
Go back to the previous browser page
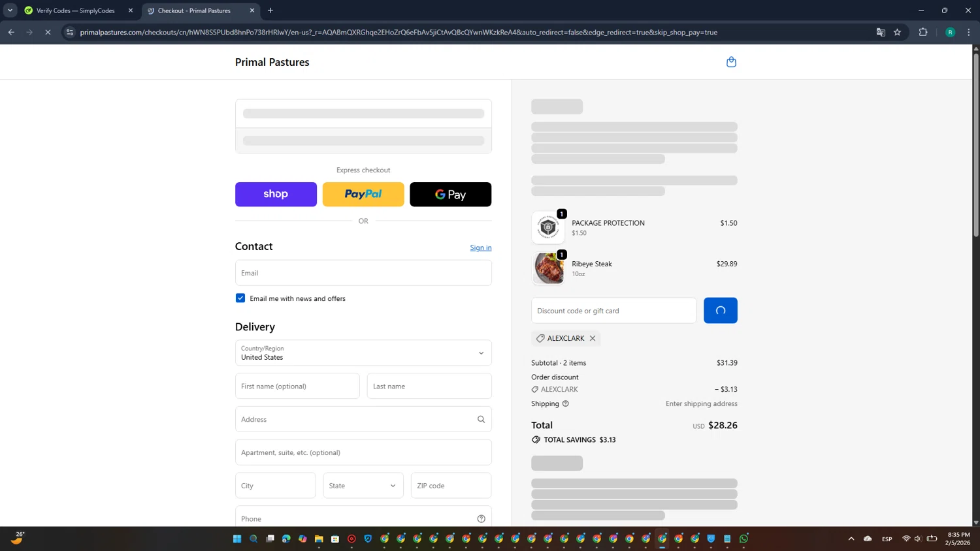point(11,32)
